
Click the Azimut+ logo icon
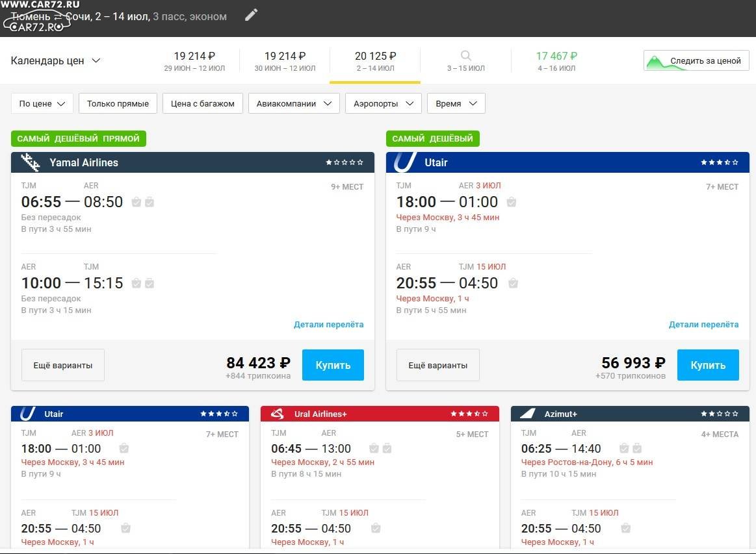[x=528, y=414]
